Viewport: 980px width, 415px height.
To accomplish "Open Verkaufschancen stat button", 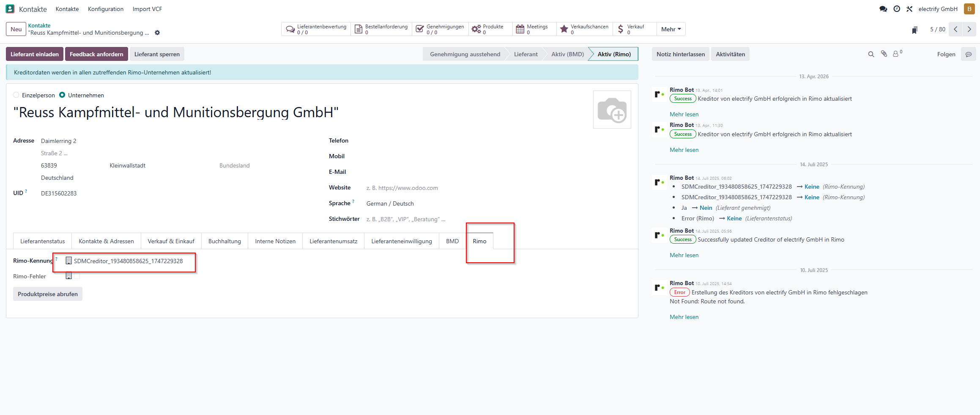I will click(585, 29).
